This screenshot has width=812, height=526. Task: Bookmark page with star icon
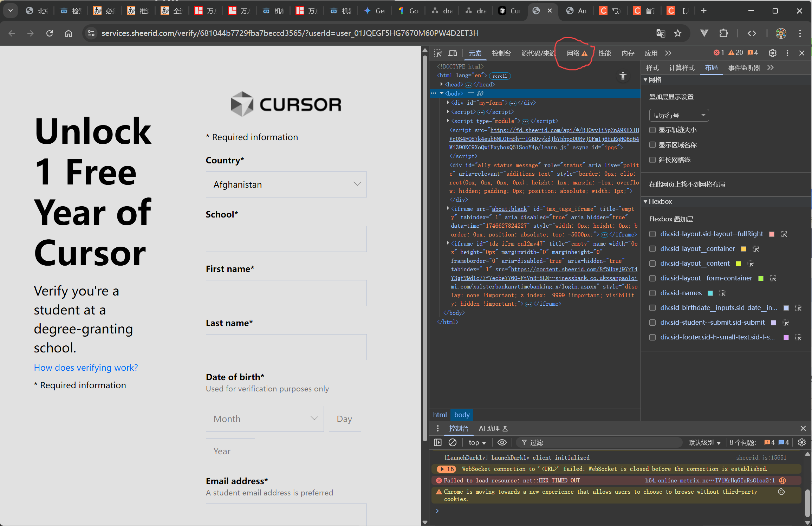point(678,33)
